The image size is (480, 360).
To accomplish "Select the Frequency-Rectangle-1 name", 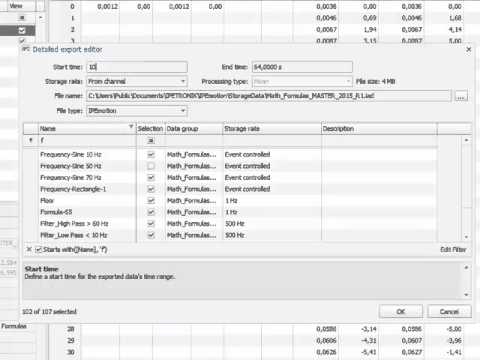I will click(x=73, y=189).
